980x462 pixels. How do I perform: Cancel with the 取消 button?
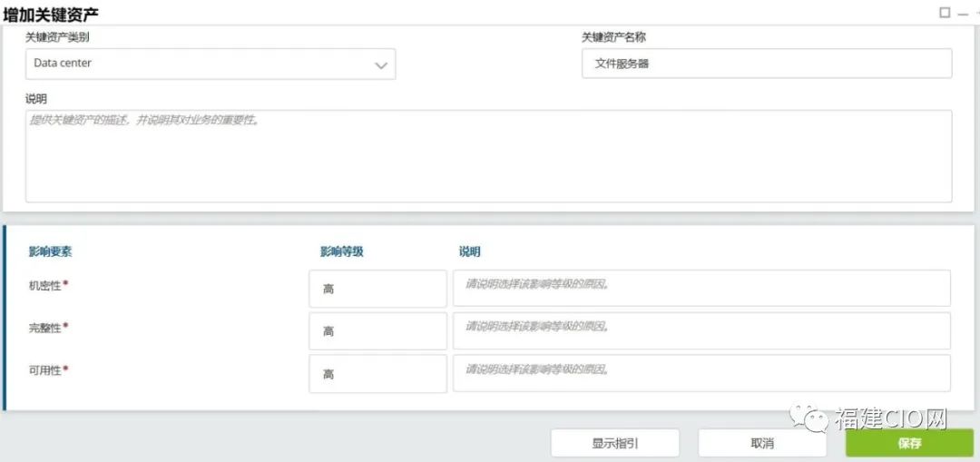coord(761,443)
